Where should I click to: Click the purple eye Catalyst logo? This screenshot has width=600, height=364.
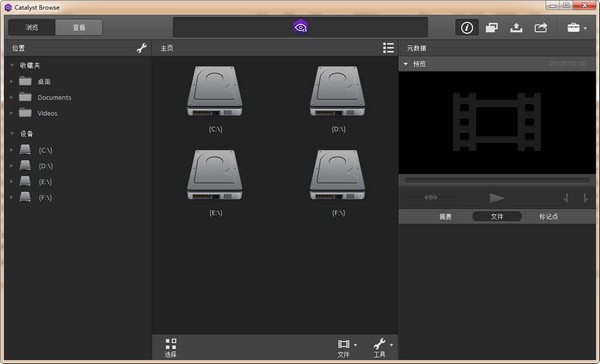pyautogui.click(x=300, y=27)
